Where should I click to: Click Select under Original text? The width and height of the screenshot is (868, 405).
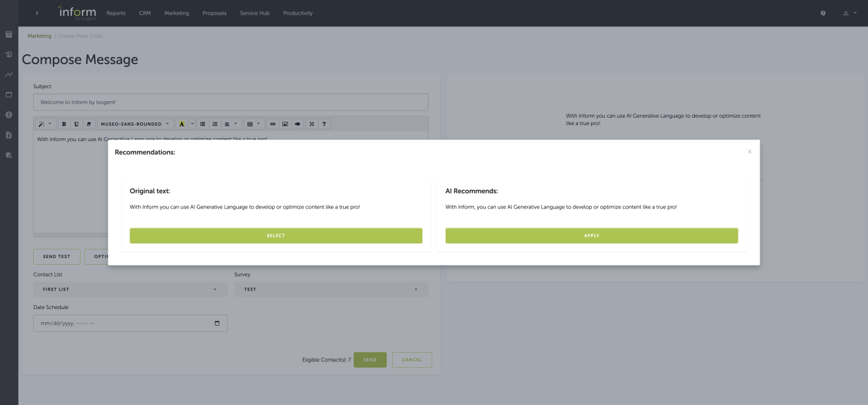click(276, 236)
